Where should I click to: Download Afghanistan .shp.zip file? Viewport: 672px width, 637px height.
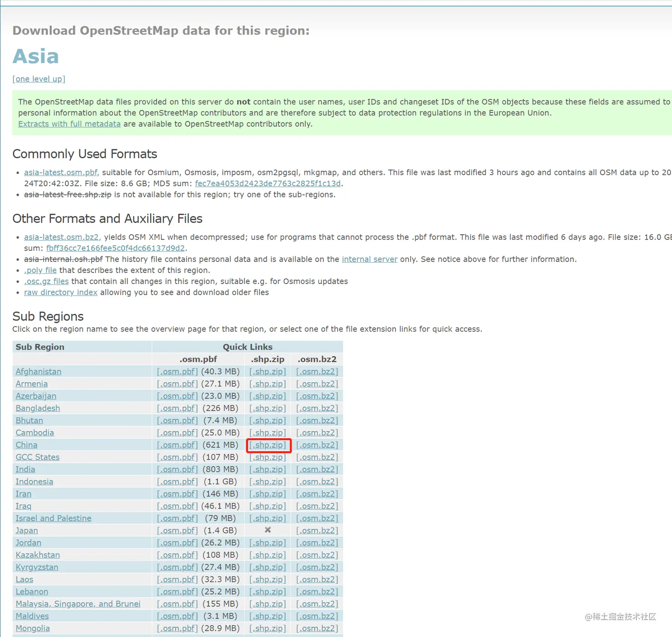pyautogui.click(x=268, y=372)
